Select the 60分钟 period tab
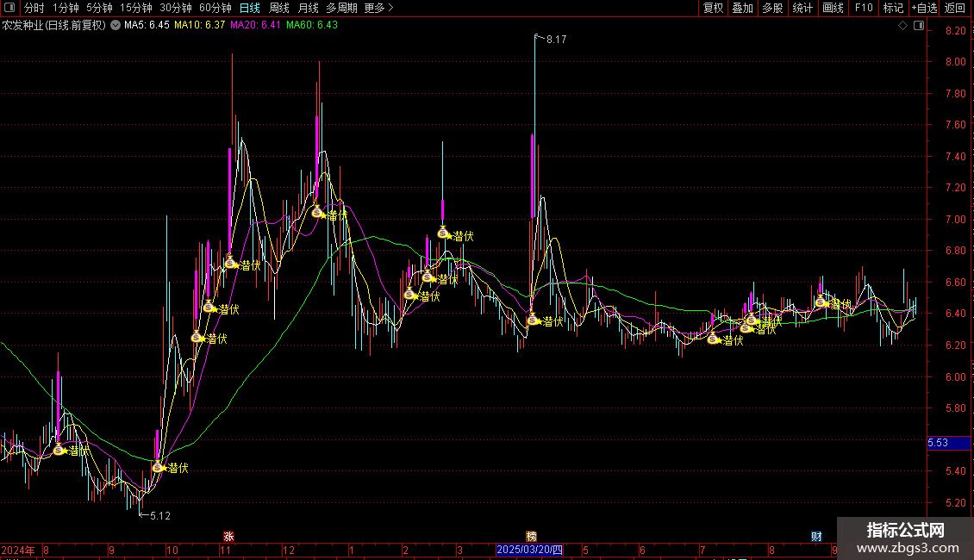974x560 pixels. pos(215,8)
